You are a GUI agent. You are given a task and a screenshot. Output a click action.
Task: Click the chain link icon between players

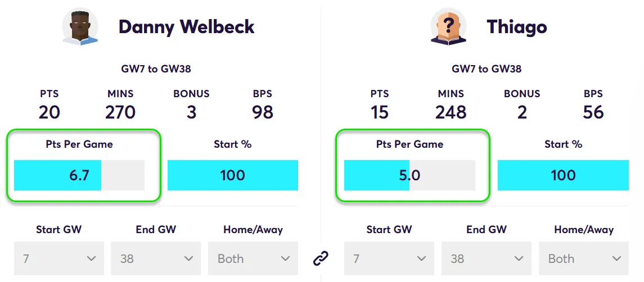click(x=321, y=258)
